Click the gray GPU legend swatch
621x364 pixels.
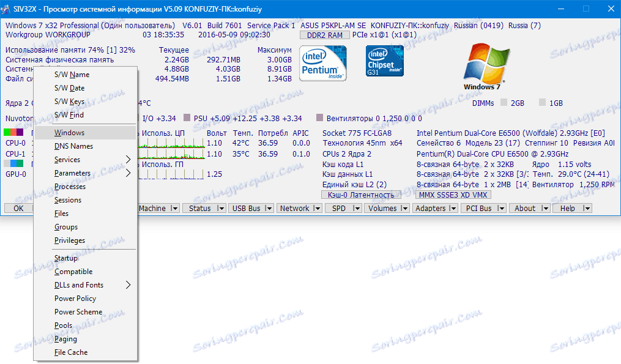pyautogui.click(x=7, y=163)
